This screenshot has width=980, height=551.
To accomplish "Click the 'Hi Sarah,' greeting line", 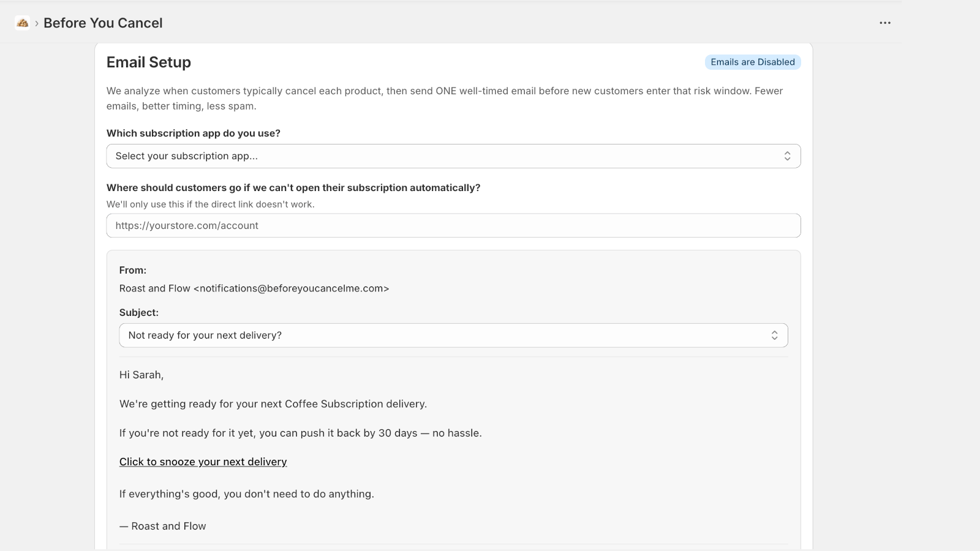I will [141, 374].
